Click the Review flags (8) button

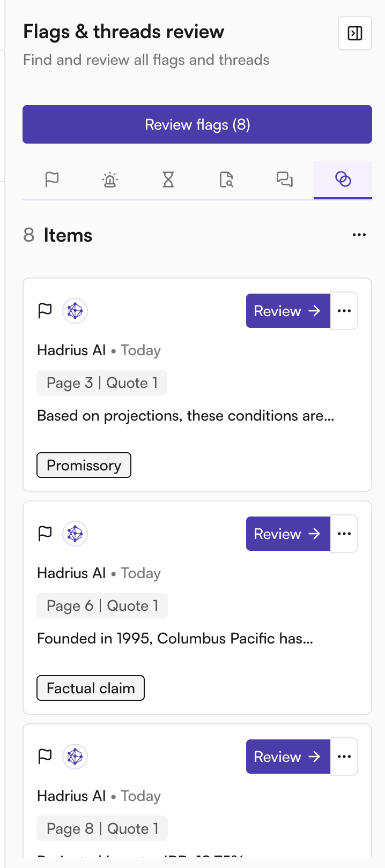[x=197, y=124]
